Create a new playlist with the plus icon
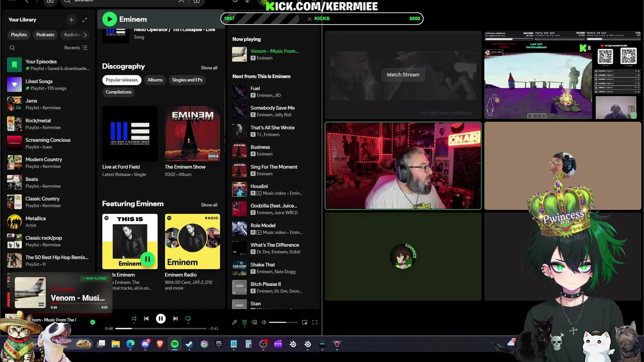 point(71,20)
